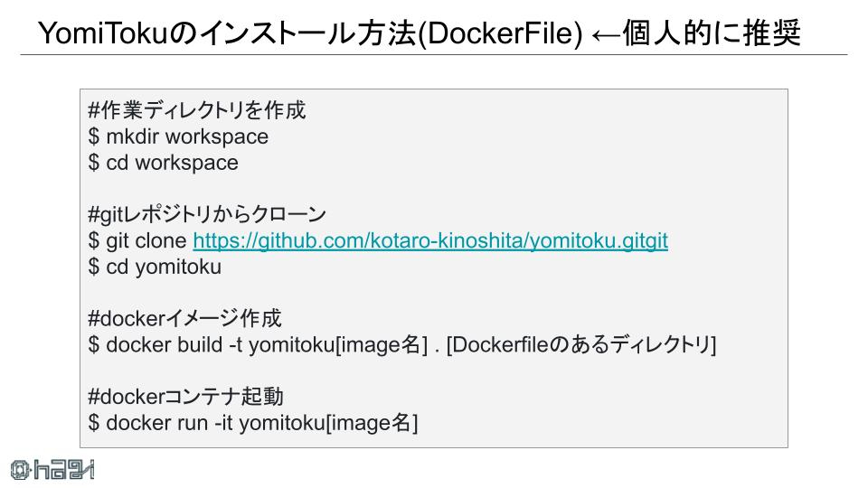Image resolution: width=868 pixels, height=488 pixels.
Task: Click the [Dockerfileのあるディレクトリ] bracket text
Action: [581, 344]
